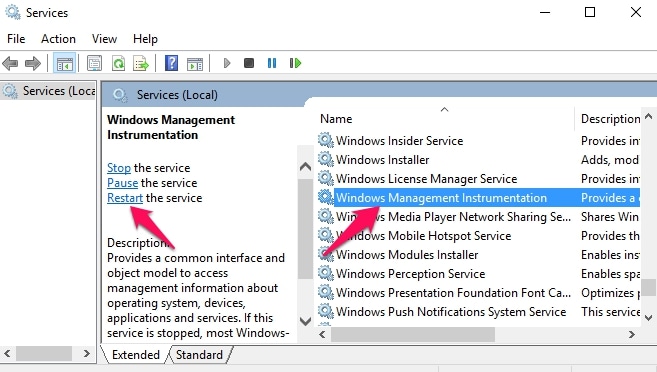The height and width of the screenshot is (372, 657).
Task: Toggle Show/Hide Console Tree toolbar icon
Action: [65, 64]
